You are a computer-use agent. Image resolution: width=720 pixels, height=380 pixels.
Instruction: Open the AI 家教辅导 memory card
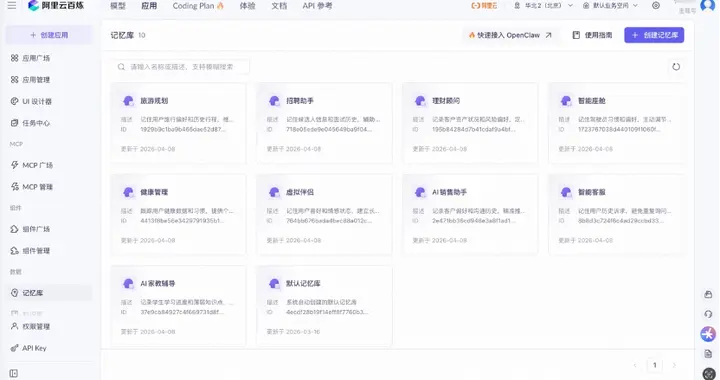point(178,306)
